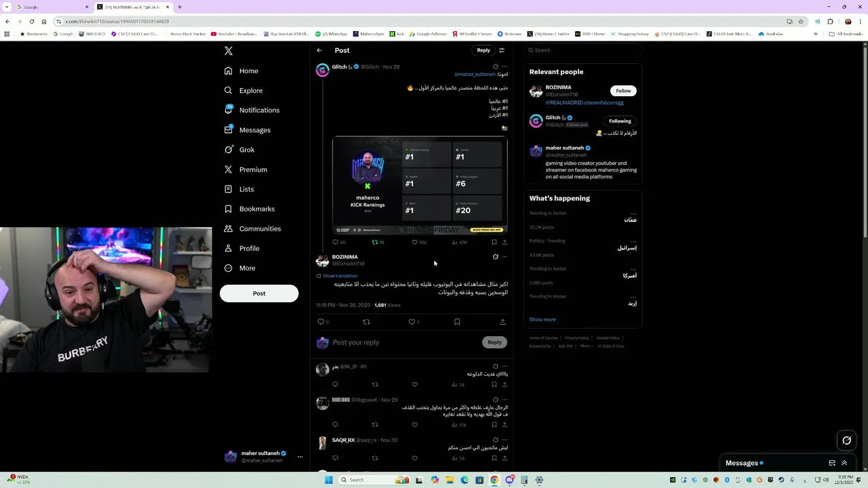Open the @REALMADRID mention link
868x488 pixels.
(564, 102)
